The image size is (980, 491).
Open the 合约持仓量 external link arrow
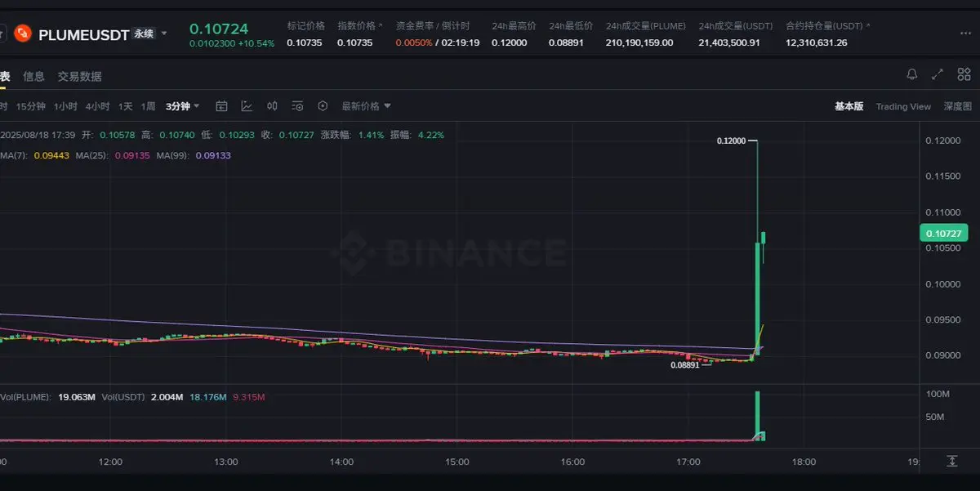(867, 26)
